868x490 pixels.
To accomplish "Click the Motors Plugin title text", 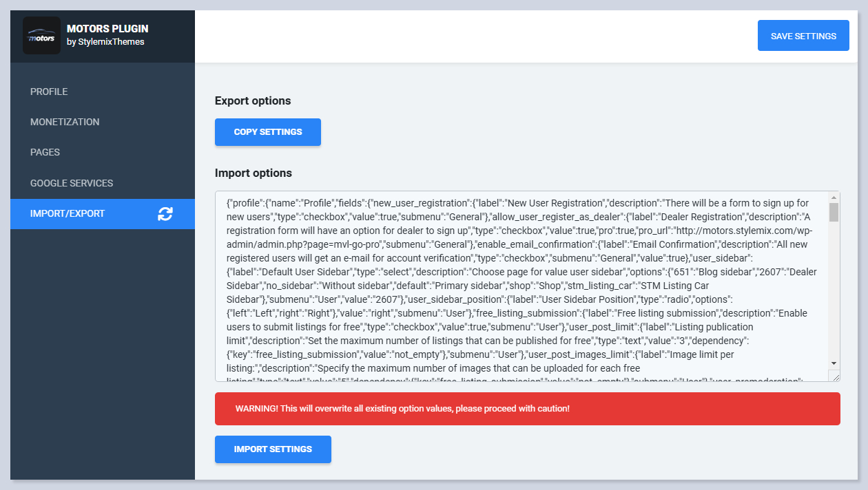I will pyautogui.click(x=107, y=29).
